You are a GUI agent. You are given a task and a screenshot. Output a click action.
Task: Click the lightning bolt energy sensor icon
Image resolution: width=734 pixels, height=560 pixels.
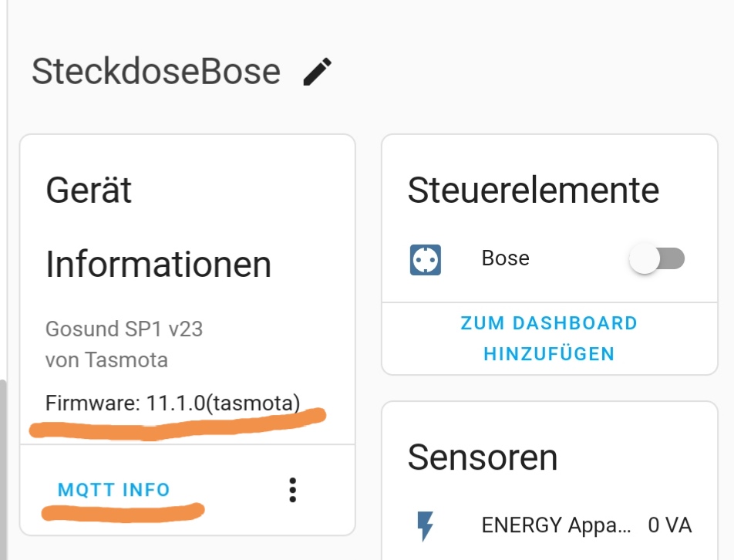point(425,526)
